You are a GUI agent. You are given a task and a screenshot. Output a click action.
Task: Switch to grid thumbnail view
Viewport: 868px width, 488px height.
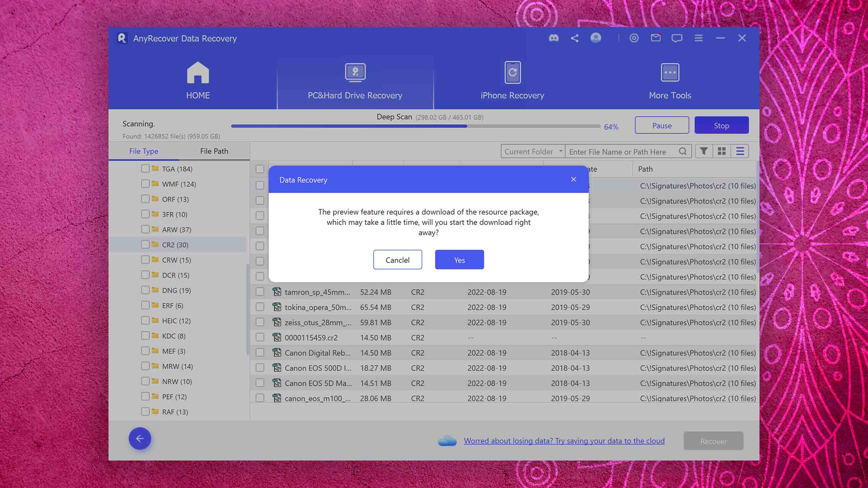pyautogui.click(x=722, y=151)
